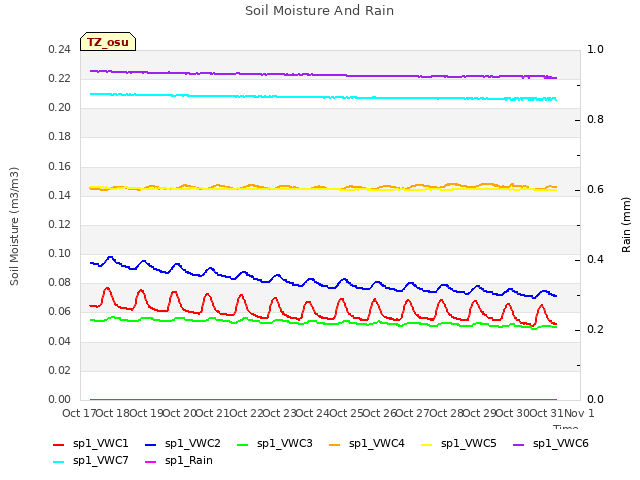The width and height of the screenshot is (640, 480).
Task: Select the sp1_VWC3 legend label
Action: (x=284, y=443)
